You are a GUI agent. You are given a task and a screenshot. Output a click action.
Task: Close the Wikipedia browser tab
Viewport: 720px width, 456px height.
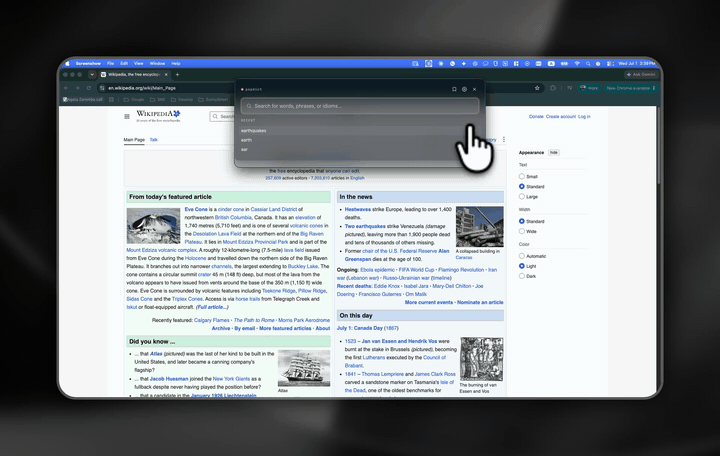click(x=166, y=74)
